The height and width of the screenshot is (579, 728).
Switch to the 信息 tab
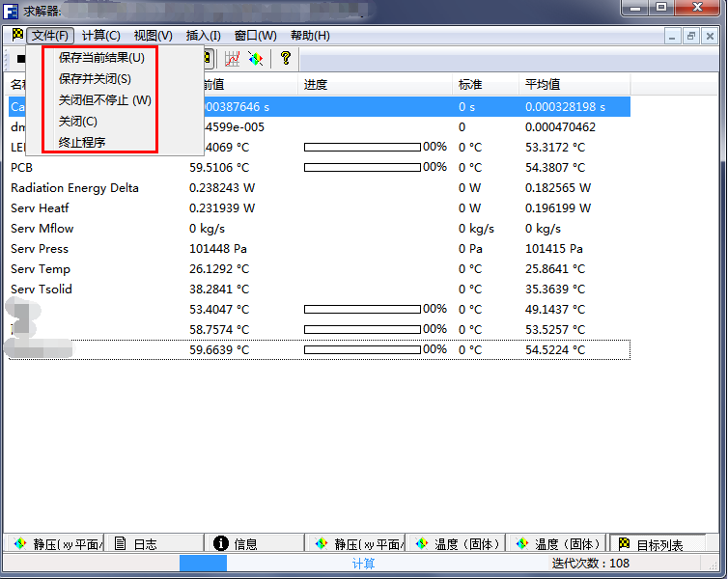[255, 543]
